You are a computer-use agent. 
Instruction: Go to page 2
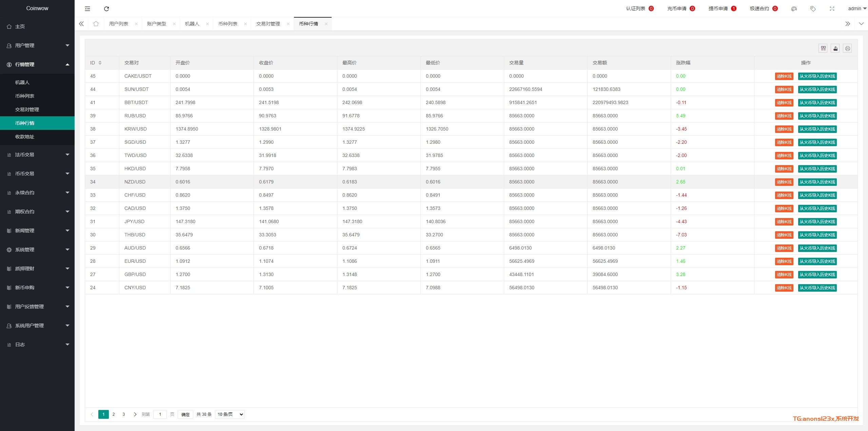coord(114,414)
